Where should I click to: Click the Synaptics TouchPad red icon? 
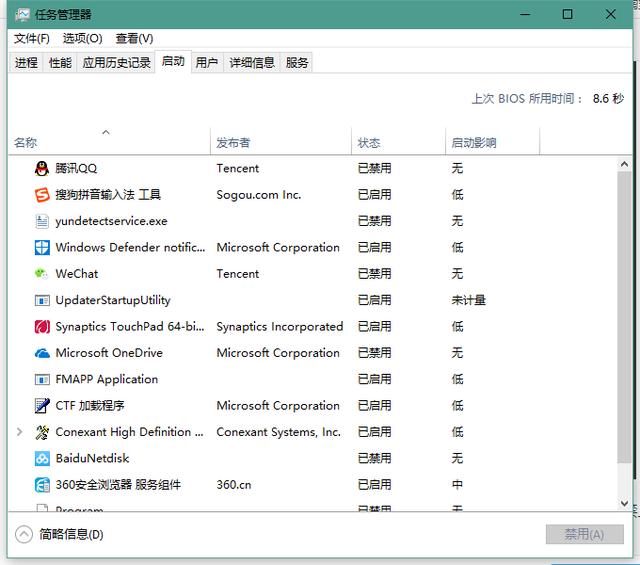point(42,327)
